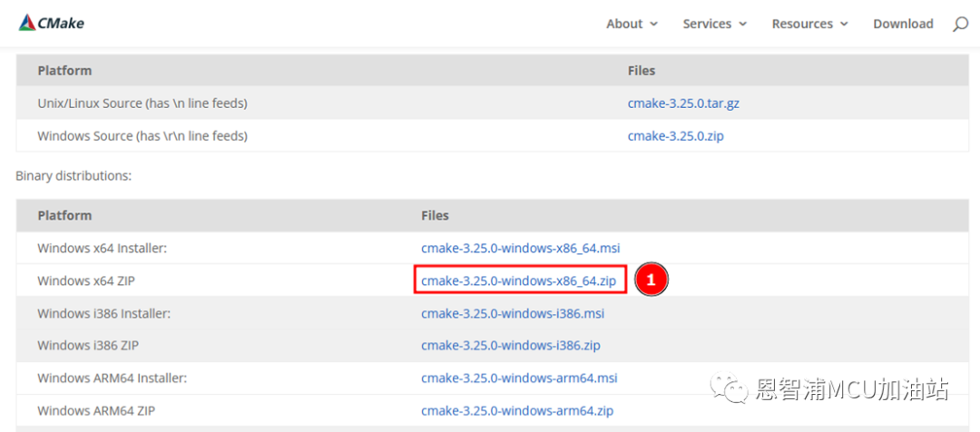Go to the Download page
The height and width of the screenshot is (432, 980).
903,24
